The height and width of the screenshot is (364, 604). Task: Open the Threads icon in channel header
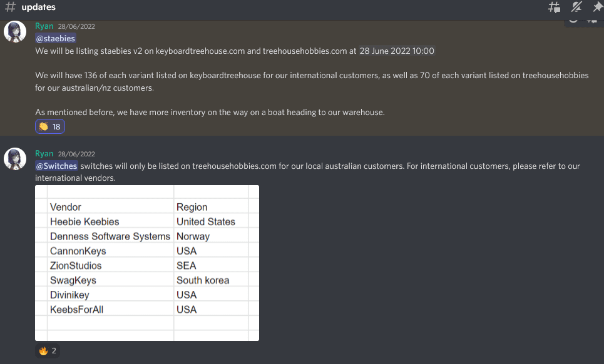tap(554, 7)
